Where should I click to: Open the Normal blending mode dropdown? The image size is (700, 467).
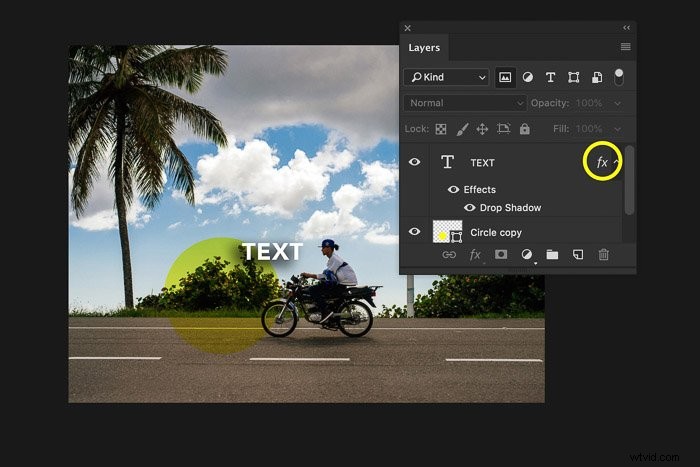pyautogui.click(x=465, y=103)
